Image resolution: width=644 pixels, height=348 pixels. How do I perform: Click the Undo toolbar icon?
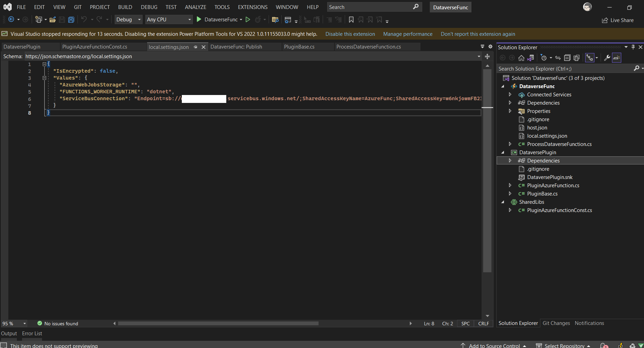(x=84, y=20)
